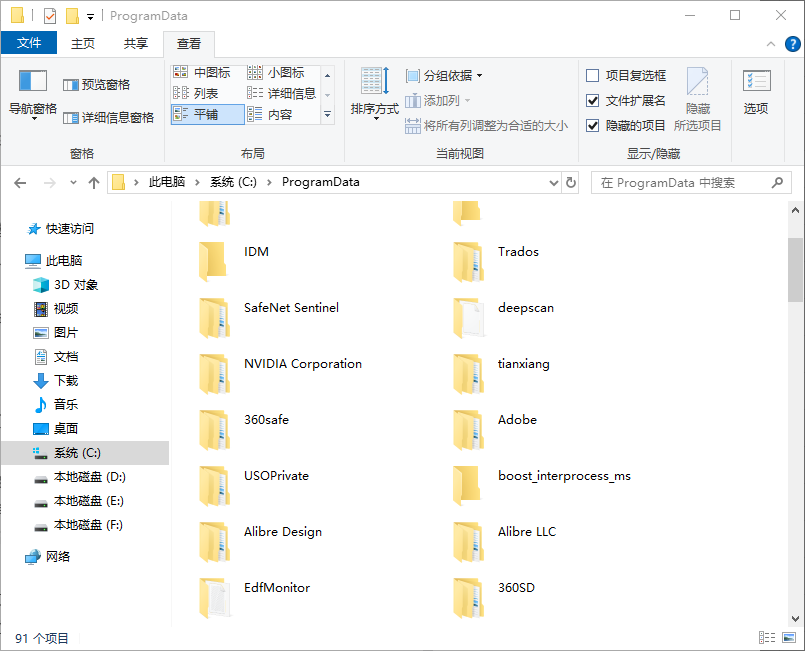Open recent locations dropdown arrow

(73, 183)
